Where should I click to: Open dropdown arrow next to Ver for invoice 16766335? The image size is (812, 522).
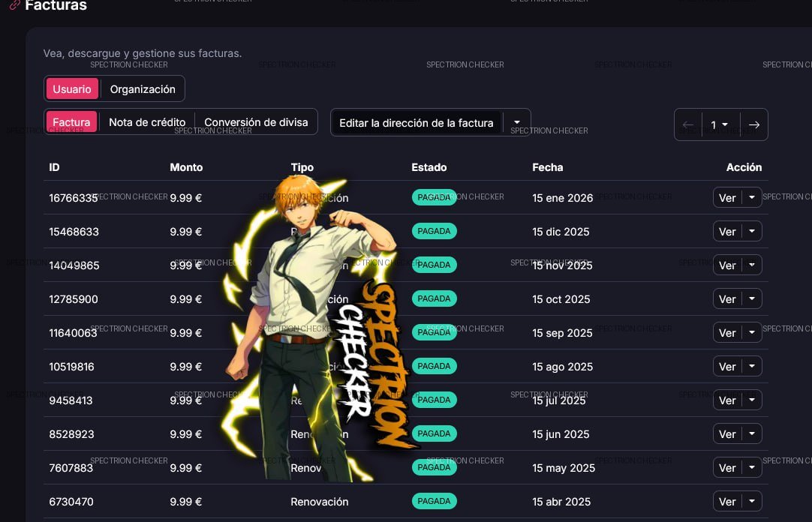pos(752,198)
